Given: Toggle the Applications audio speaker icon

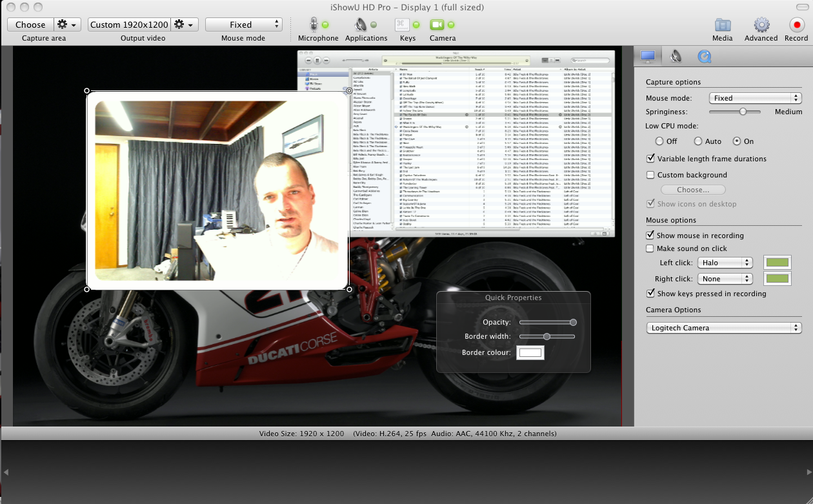Looking at the screenshot, I should [x=361, y=25].
